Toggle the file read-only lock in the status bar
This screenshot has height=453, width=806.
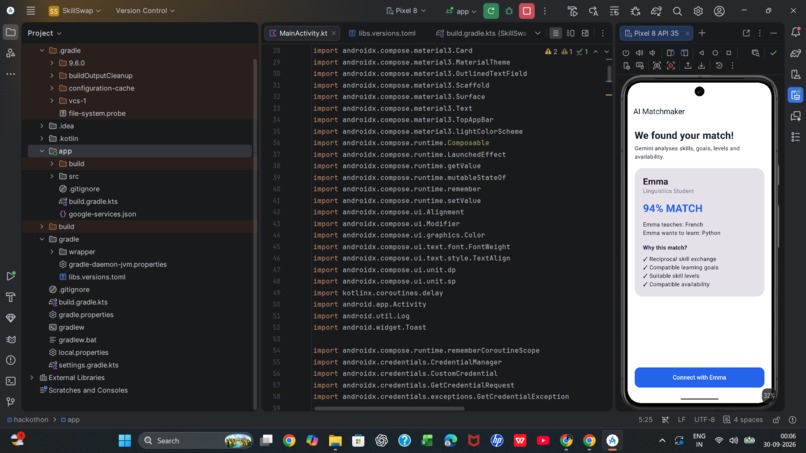click(x=776, y=420)
